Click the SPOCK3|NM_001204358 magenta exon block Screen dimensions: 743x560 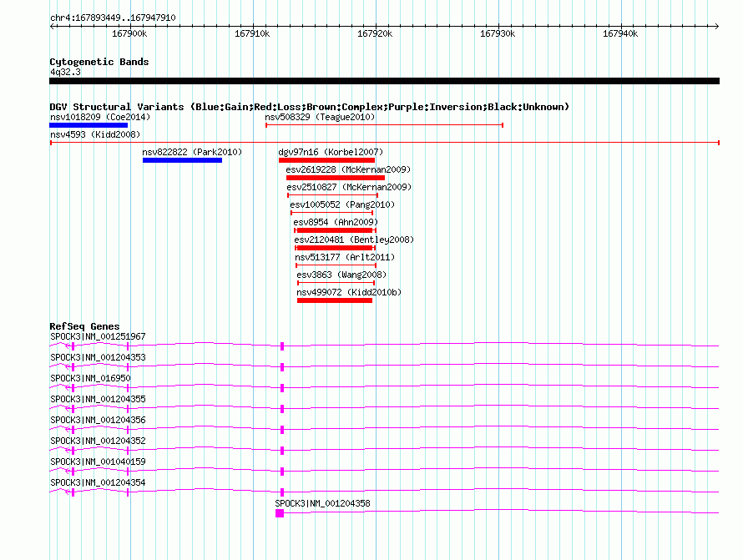(x=280, y=513)
